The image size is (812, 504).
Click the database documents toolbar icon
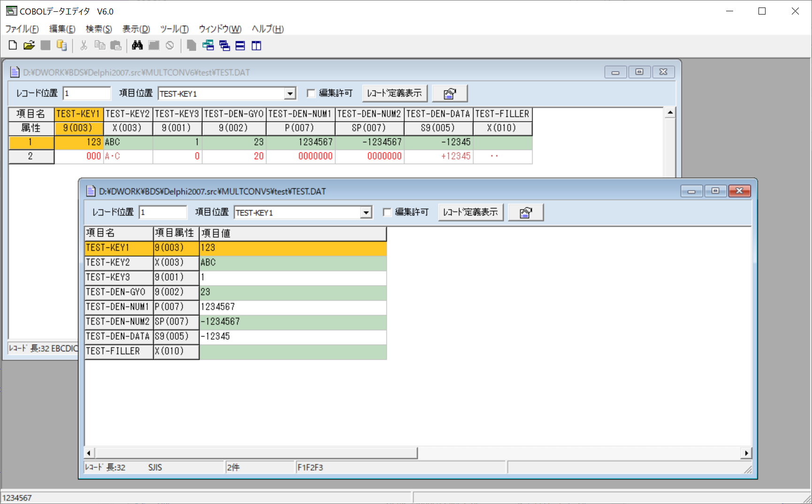click(61, 45)
